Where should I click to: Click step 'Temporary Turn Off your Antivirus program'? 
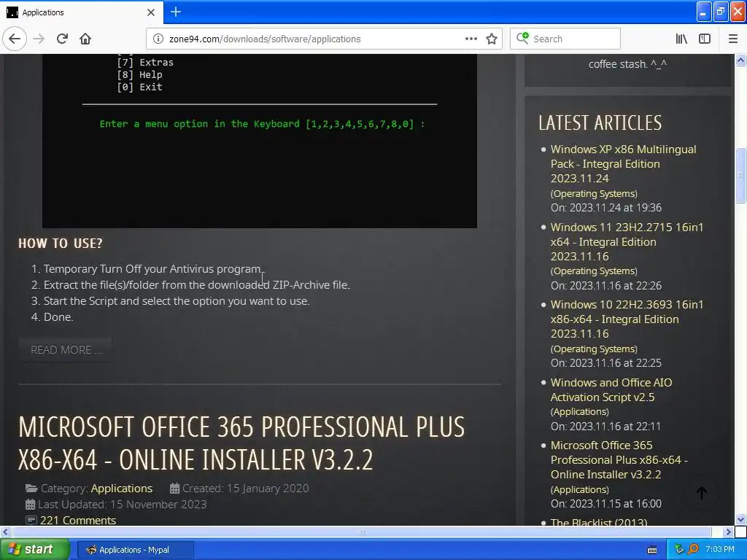152,269
